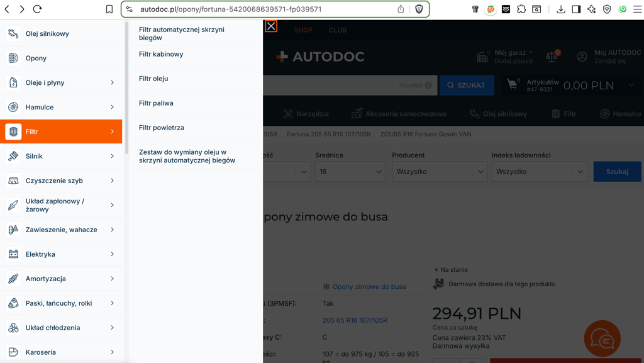Viewport: 644px width, 363px height.
Task: Open the shopping cart icon
Action: pos(513,84)
